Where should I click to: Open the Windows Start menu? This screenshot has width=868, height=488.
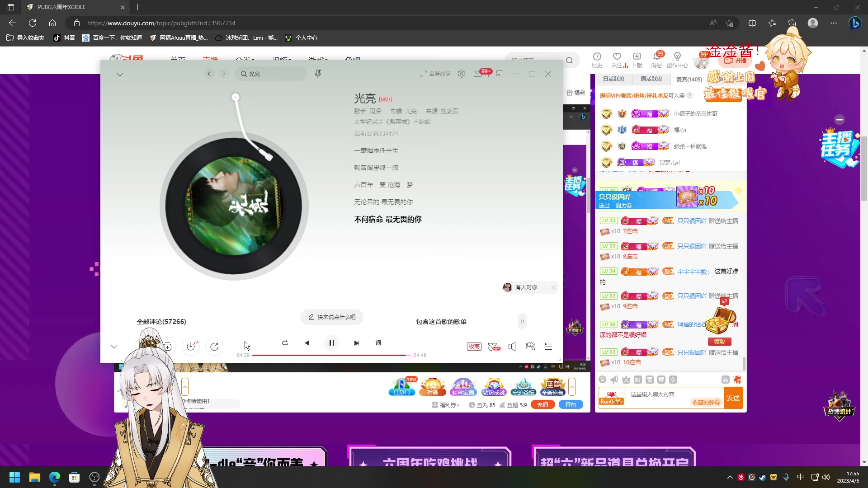pos(14,477)
